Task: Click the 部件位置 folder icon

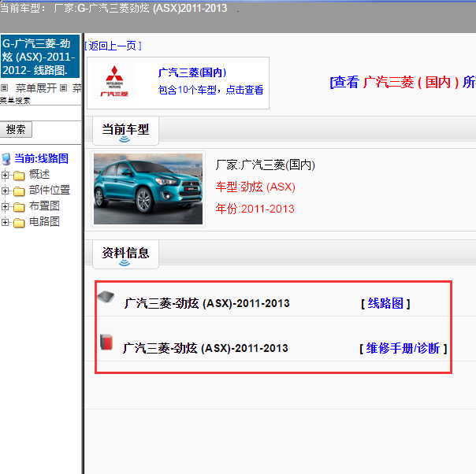Action: [19, 191]
